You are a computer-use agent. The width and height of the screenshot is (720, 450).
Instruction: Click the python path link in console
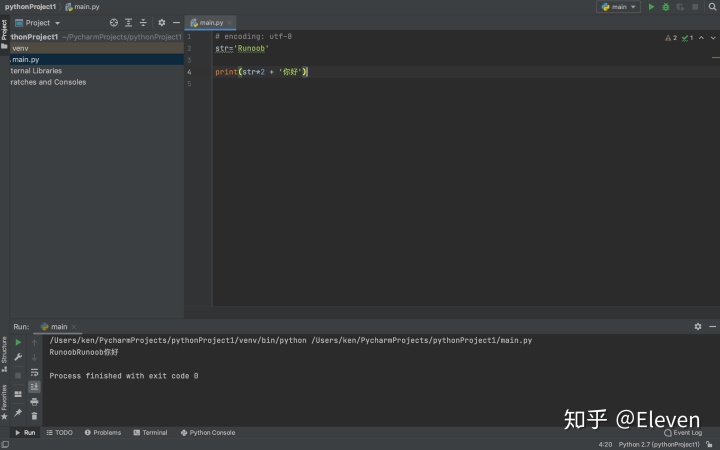point(178,340)
